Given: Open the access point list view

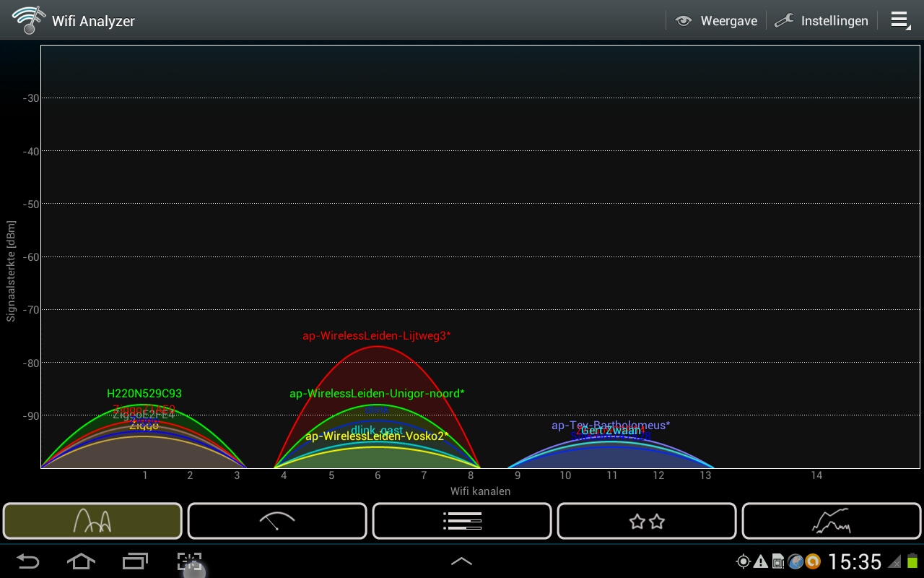Looking at the screenshot, I should pos(462,521).
